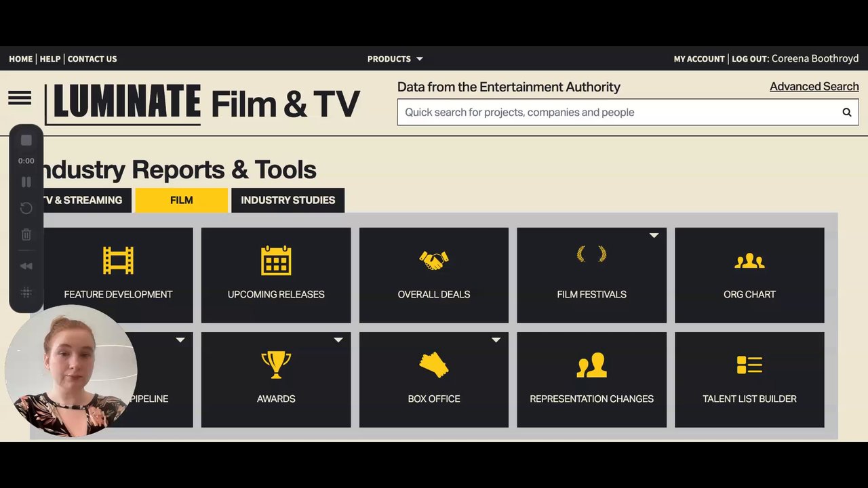Open the Help link
Image resolution: width=868 pixels, height=488 pixels.
coord(50,59)
